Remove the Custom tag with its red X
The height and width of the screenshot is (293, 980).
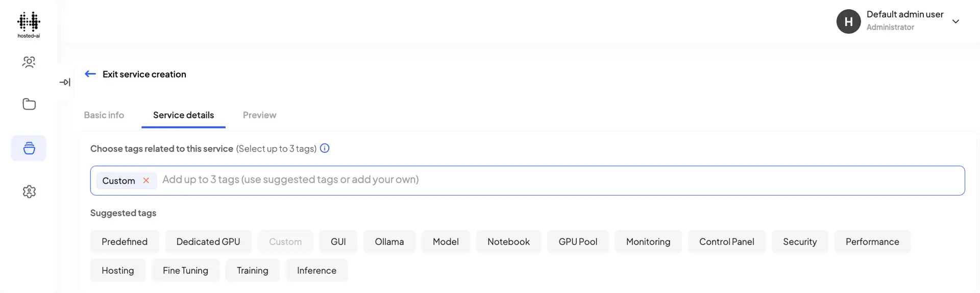[x=146, y=180]
